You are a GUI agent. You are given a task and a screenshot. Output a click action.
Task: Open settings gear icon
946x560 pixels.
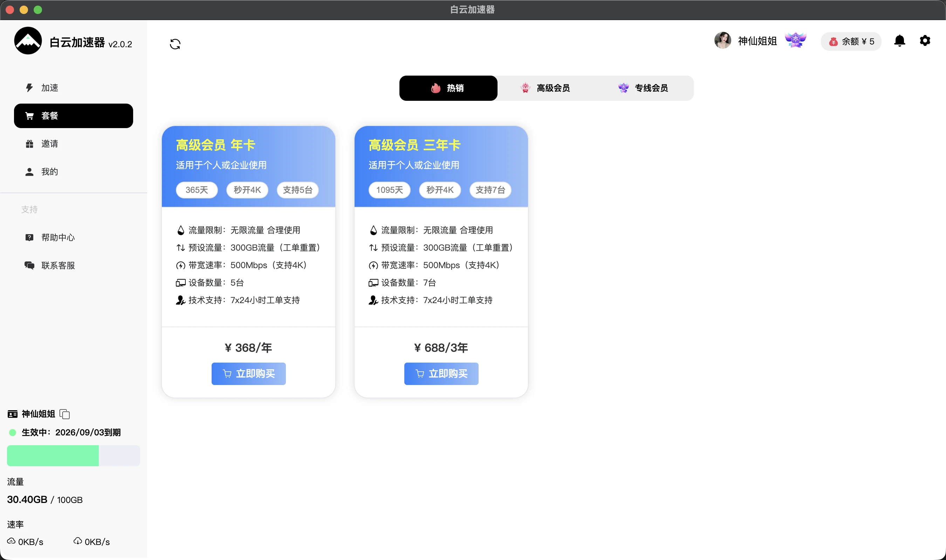(x=925, y=41)
